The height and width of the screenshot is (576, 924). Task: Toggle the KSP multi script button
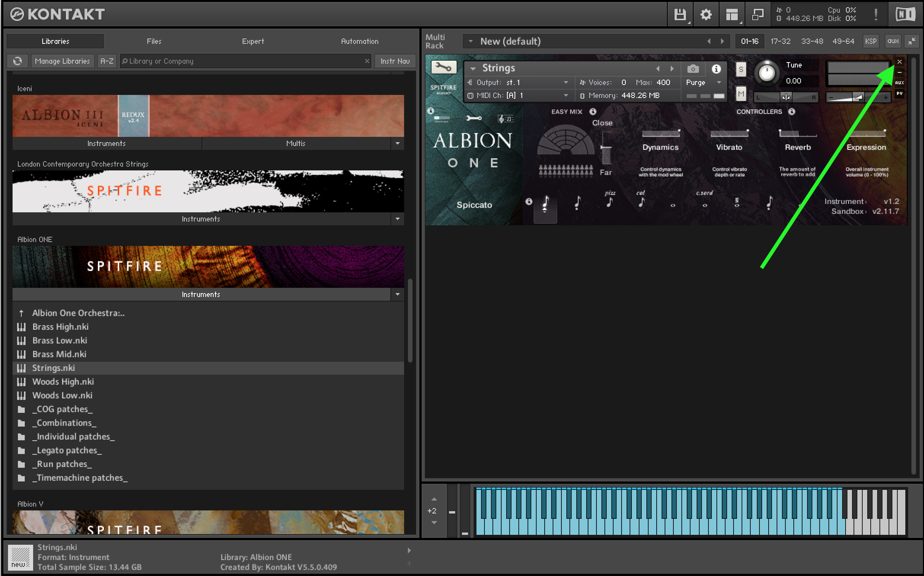871,41
